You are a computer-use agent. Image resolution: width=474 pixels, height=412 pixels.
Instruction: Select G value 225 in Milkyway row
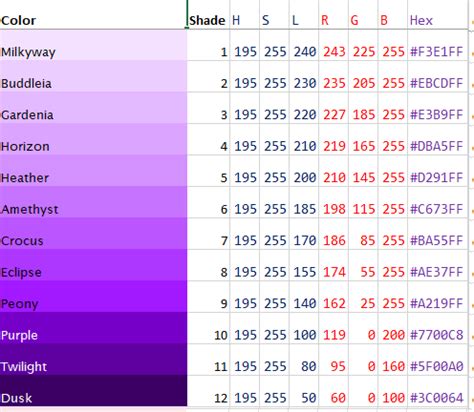coord(363,45)
